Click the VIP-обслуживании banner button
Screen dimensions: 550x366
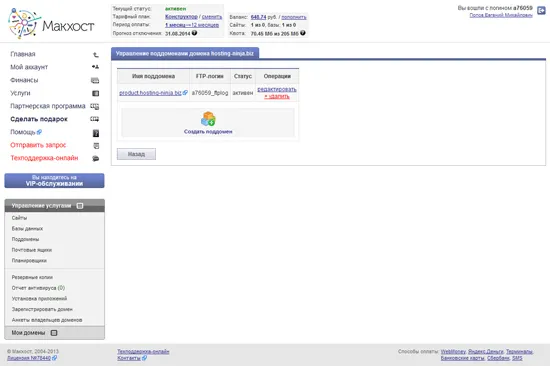click(54, 180)
